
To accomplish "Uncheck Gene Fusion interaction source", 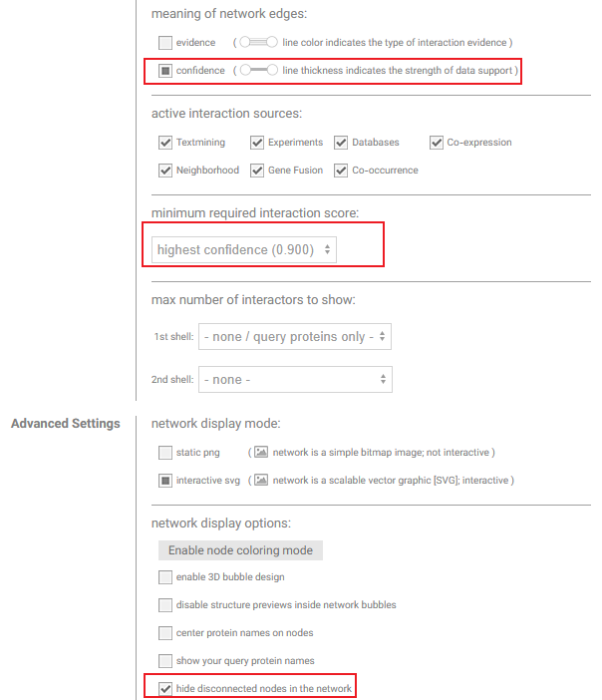I will coord(257,171).
